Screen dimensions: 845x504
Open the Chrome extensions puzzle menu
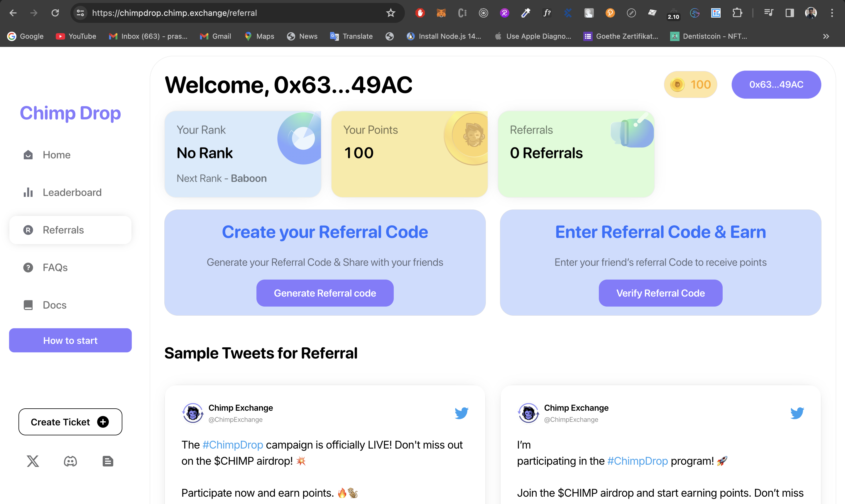[737, 13]
